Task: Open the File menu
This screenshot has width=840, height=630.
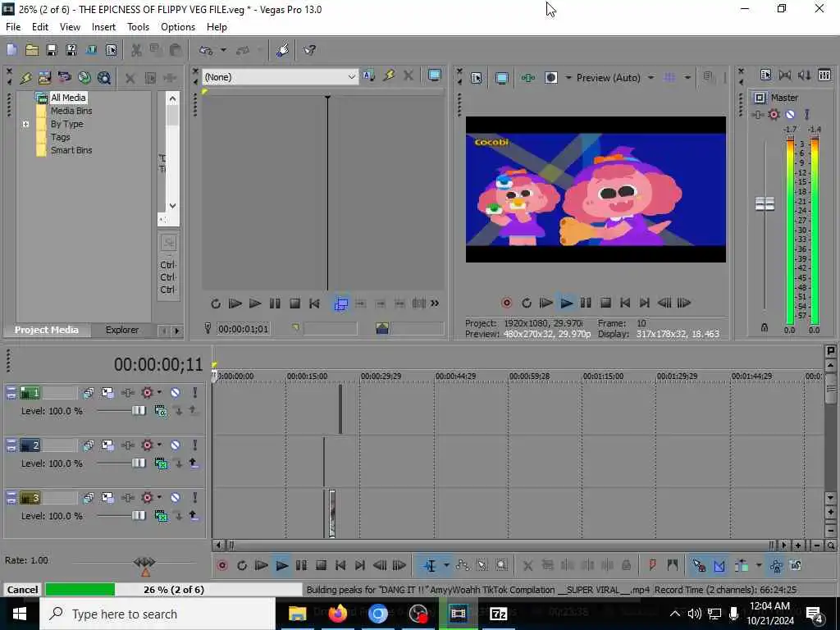Action: (x=13, y=27)
